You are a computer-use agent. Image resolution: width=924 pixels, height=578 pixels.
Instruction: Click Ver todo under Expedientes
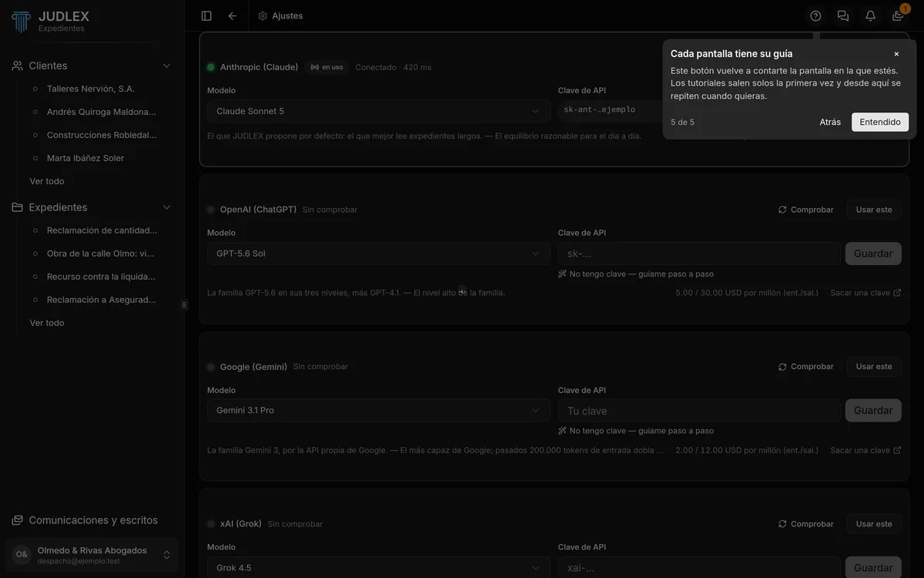[x=47, y=323]
